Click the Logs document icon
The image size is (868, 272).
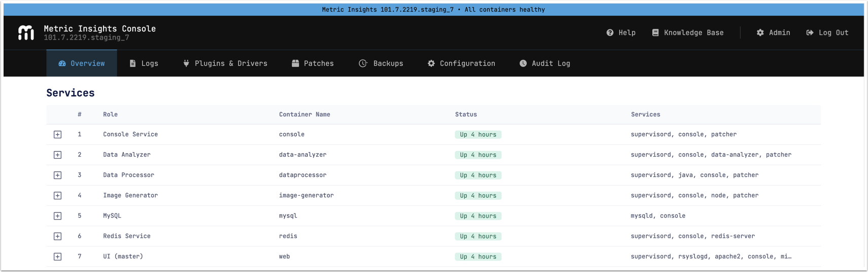[x=132, y=64]
